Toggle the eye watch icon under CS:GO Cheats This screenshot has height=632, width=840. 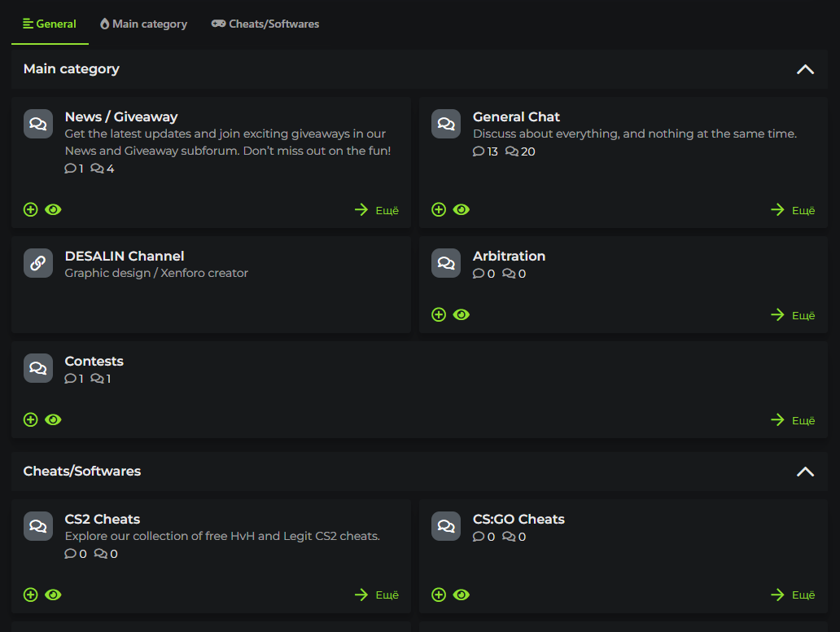pos(462,595)
